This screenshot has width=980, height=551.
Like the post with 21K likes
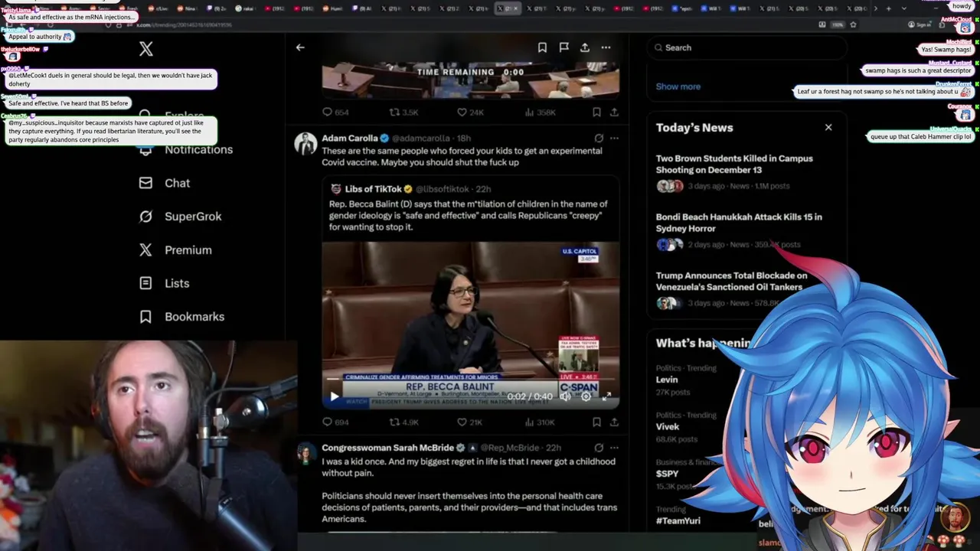469,422
